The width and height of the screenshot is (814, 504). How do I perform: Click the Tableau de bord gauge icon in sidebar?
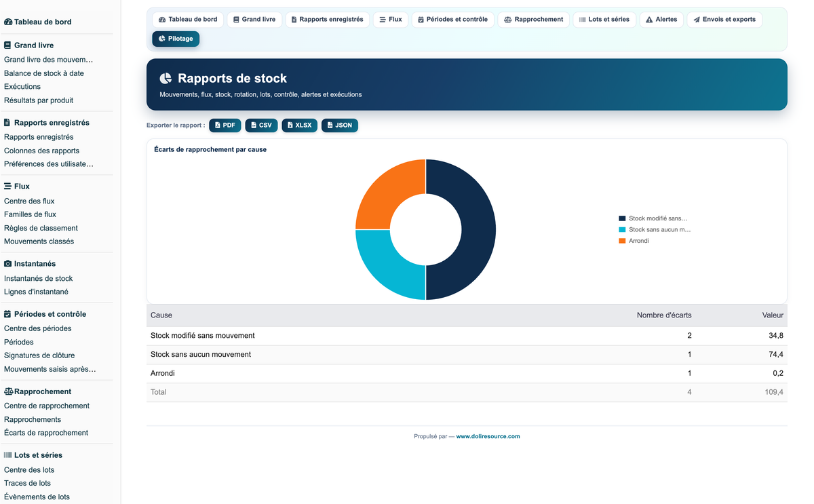pyautogui.click(x=8, y=22)
